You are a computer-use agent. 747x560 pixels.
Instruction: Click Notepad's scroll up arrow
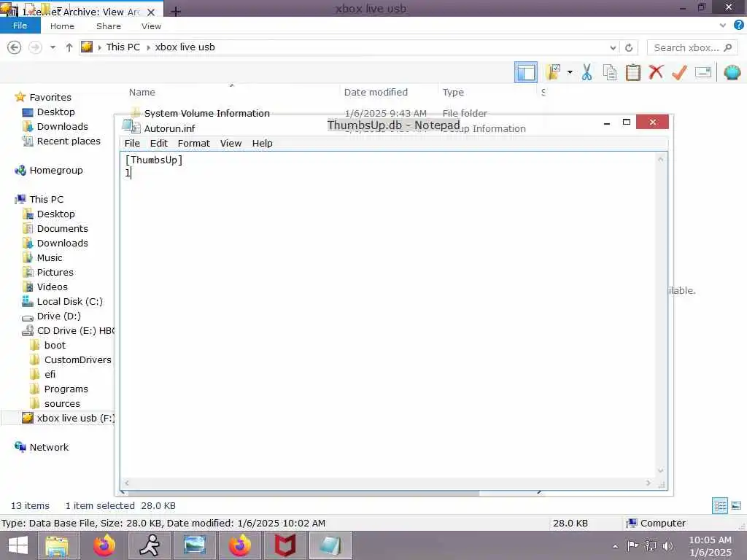[661, 159]
